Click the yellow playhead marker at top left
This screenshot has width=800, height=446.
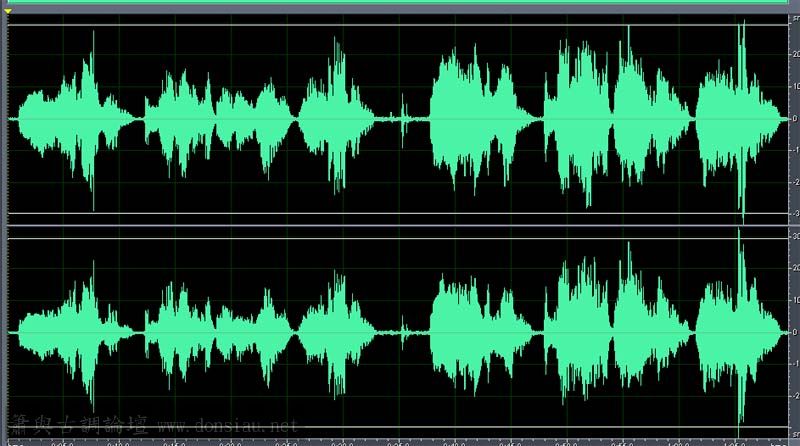coord(8,12)
